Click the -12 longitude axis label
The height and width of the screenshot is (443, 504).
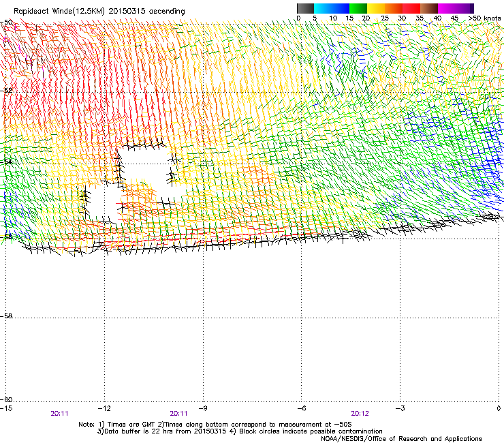click(x=104, y=408)
